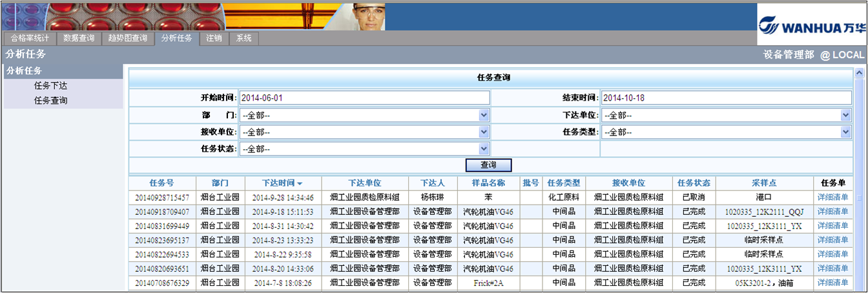
Task: Expand the 部门 dropdown
Action: click(x=484, y=115)
